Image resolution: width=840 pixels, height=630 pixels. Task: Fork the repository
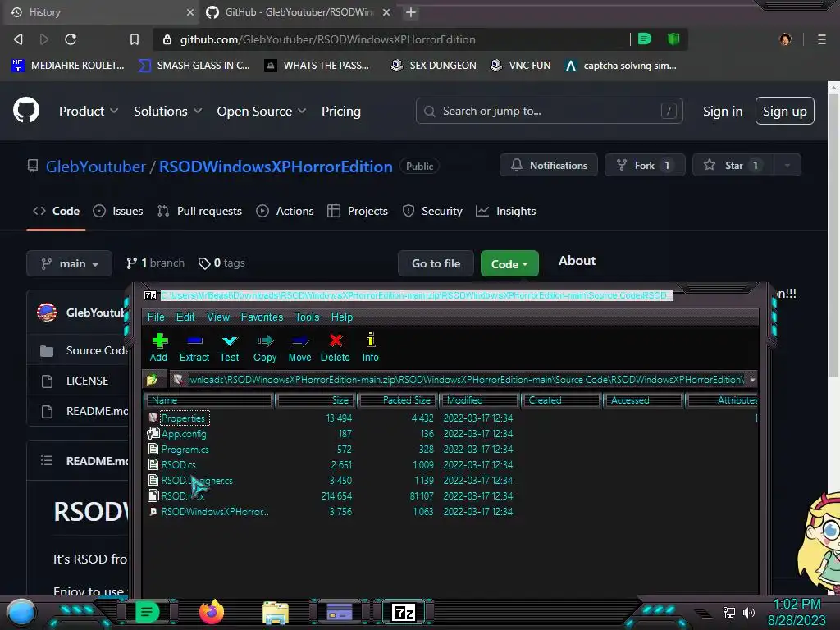pyautogui.click(x=645, y=165)
